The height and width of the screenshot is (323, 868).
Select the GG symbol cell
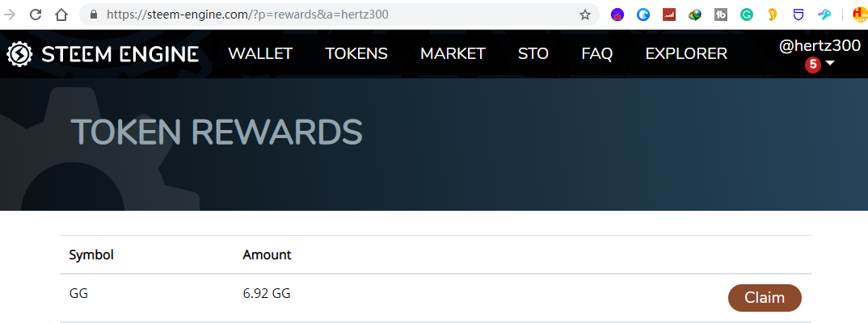click(78, 294)
